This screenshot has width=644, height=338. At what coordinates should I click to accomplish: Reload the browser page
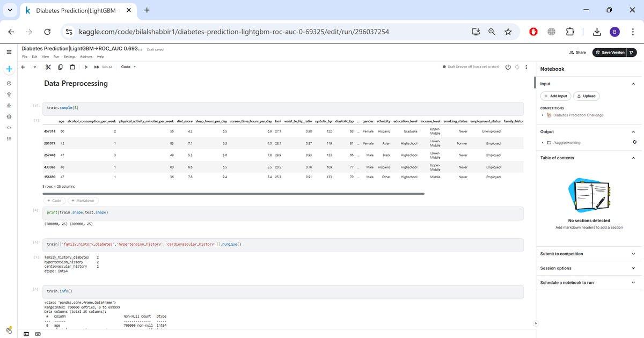(47, 32)
